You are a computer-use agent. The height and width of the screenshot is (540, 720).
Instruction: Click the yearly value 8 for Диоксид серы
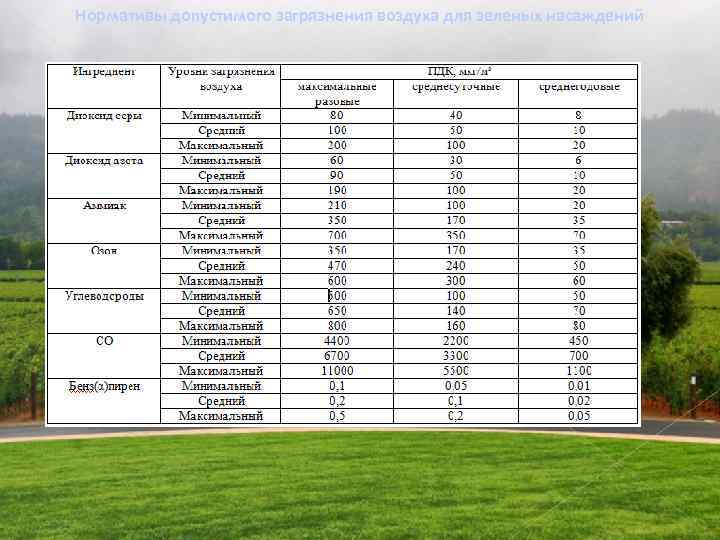click(x=579, y=115)
